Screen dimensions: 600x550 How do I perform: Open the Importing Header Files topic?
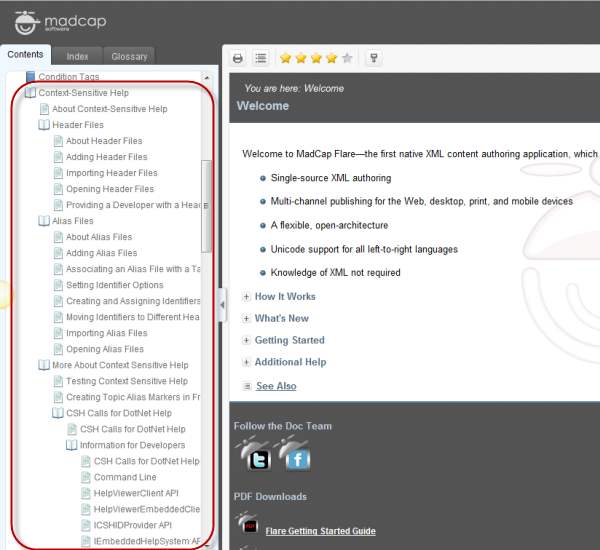pos(112,173)
